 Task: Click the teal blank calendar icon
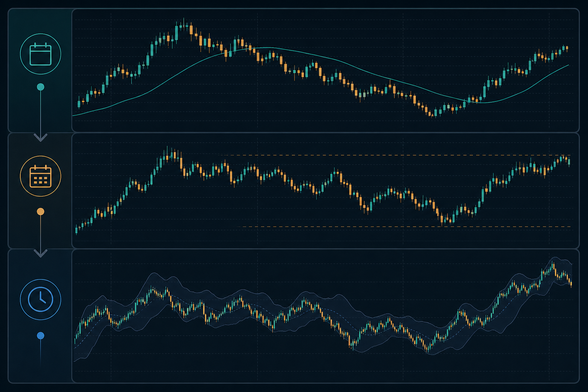click(x=41, y=54)
